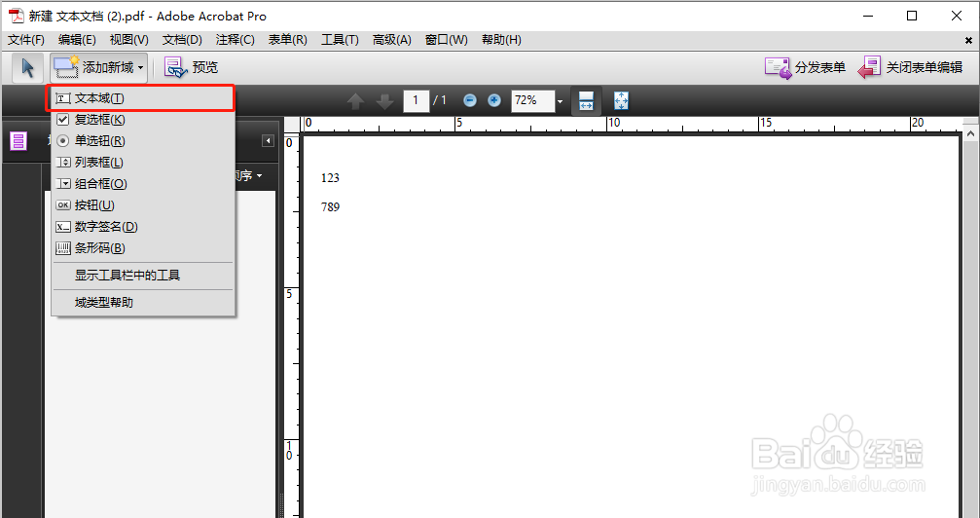Select the arrow Select Object tool
This screenshot has height=518, width=980.
click(28, 67)
